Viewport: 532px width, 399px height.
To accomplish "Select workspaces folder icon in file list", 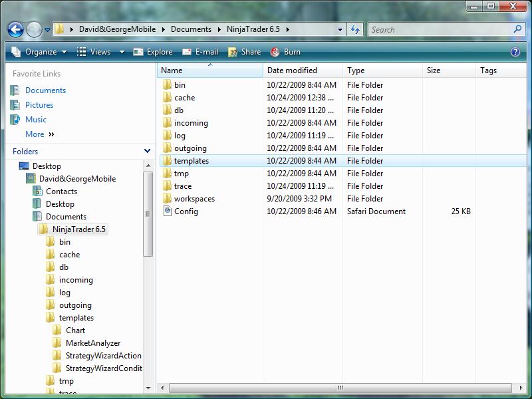I will (167, 198).
